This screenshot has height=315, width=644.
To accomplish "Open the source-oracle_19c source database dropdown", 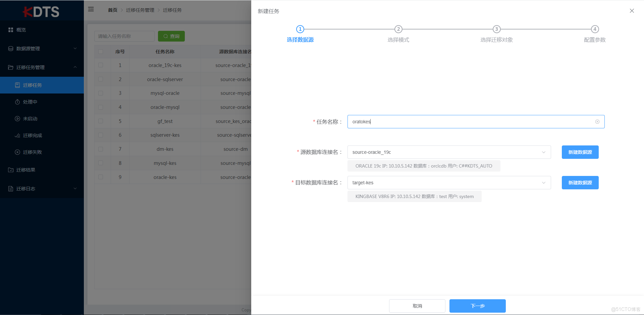I will tap(449, 152).
